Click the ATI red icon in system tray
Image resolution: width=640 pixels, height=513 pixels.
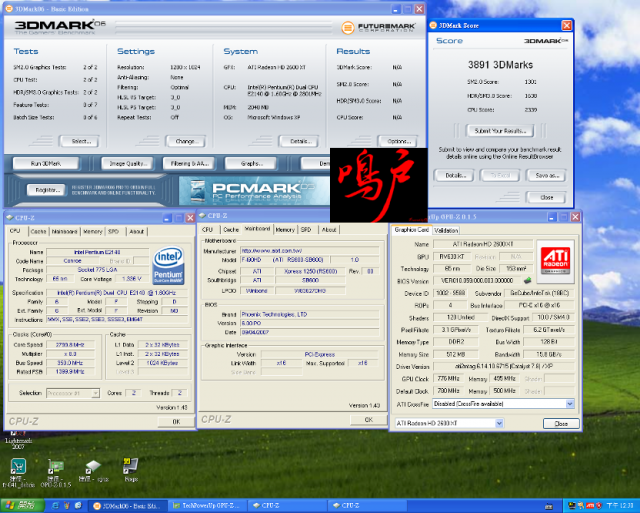coord(591,506)
